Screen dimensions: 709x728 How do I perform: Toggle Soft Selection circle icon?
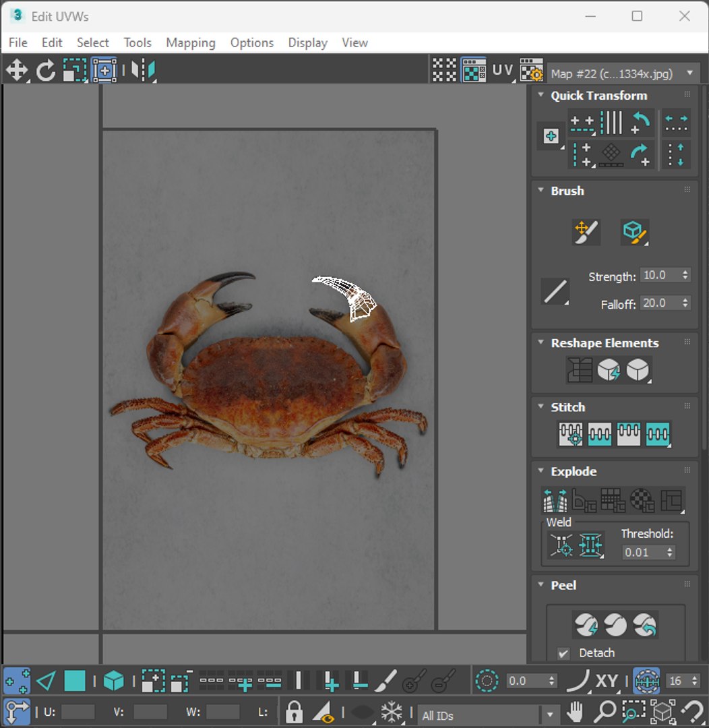pyautogui.click(x=487, y=681)
